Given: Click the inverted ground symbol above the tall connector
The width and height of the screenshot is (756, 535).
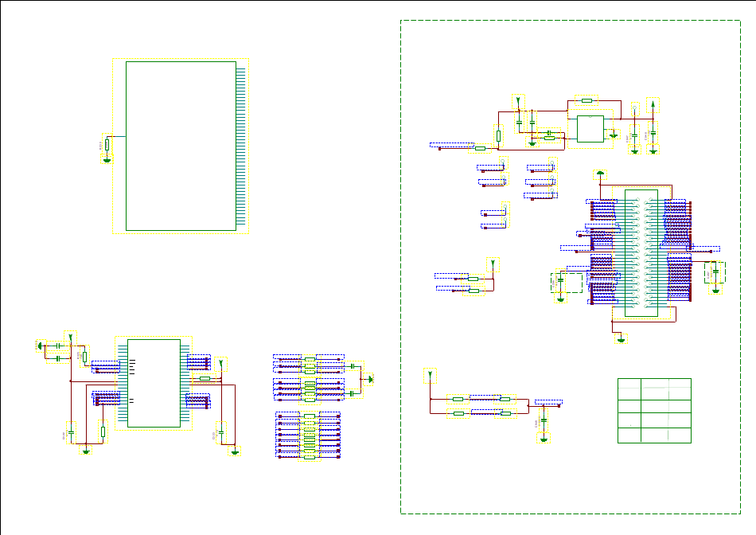Looking at the screenshot, I should point(600,174).
